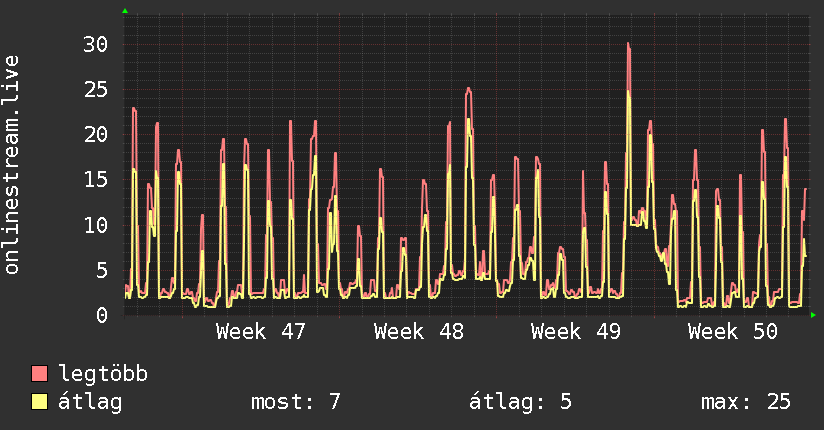Click the 'max: 25' value

745,402
